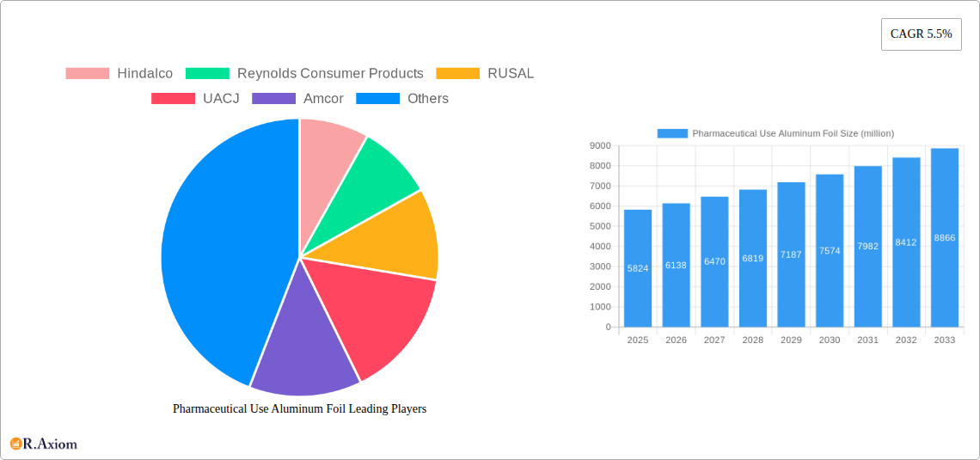Toggle the Hindalco legend entry
980x460 pixels.
click(x=119, y=74)
